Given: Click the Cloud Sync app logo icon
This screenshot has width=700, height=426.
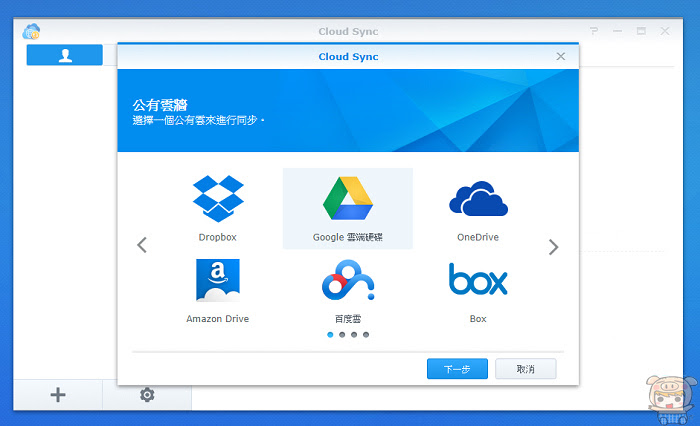Looking at the screenshot, I should tap(31, 32).
